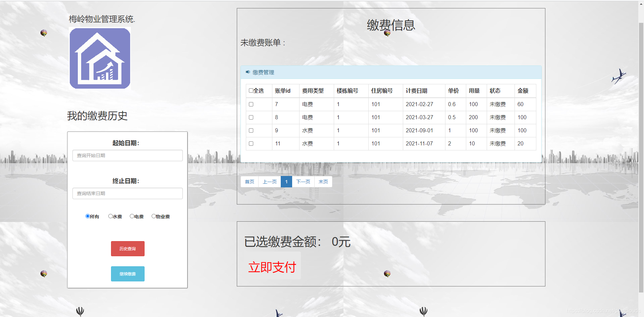
Task: Go to 末页 last page
Action: [x=323, y=182]
